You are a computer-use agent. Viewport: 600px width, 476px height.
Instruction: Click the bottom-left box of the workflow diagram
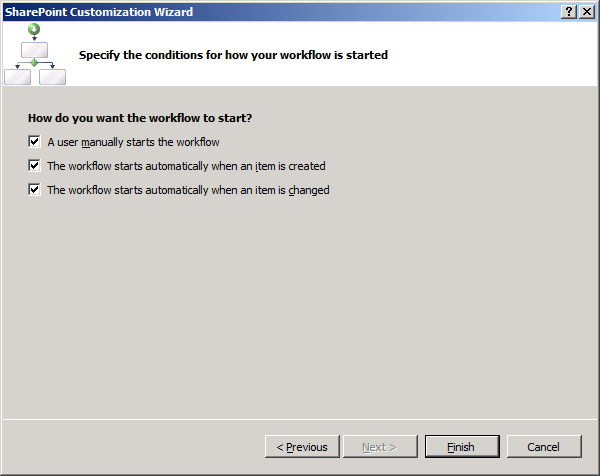[x=17, y=77]
